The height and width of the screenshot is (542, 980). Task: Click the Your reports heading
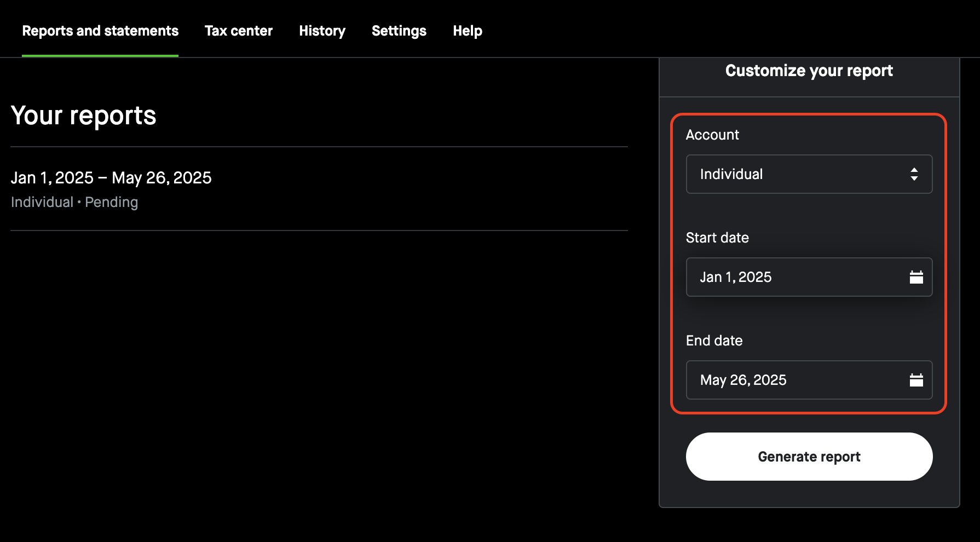(84, 116)
